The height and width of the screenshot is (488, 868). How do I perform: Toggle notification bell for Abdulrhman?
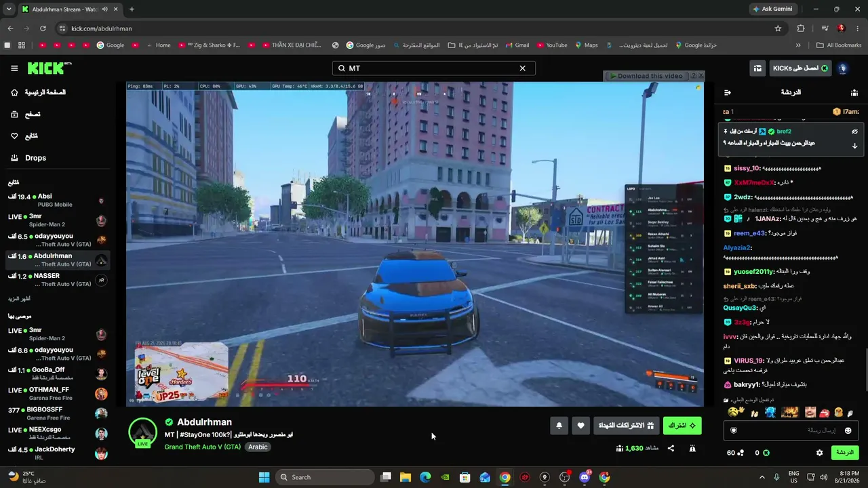[x=559, y=426]
